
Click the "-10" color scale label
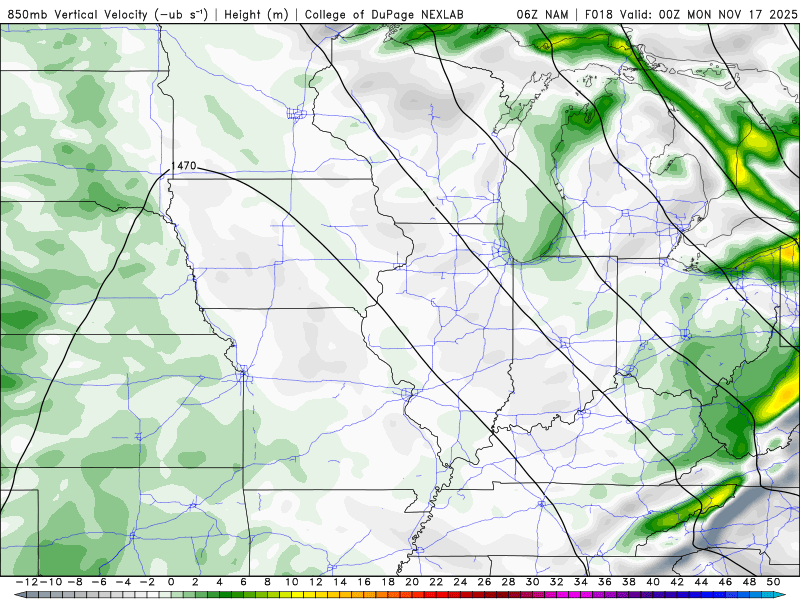51,582
